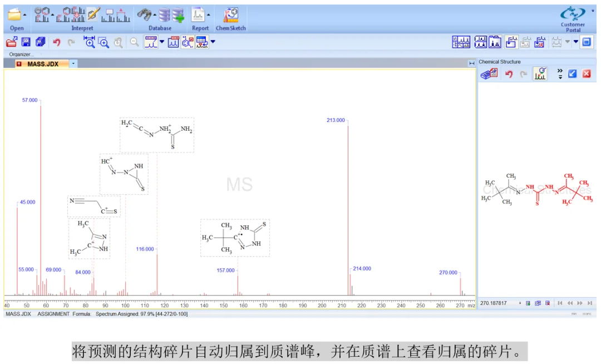Viewport: 601px width, 364px height.
Task: Click the red Undo arrow in main toolbar
Action: click(x=57, y=42)
